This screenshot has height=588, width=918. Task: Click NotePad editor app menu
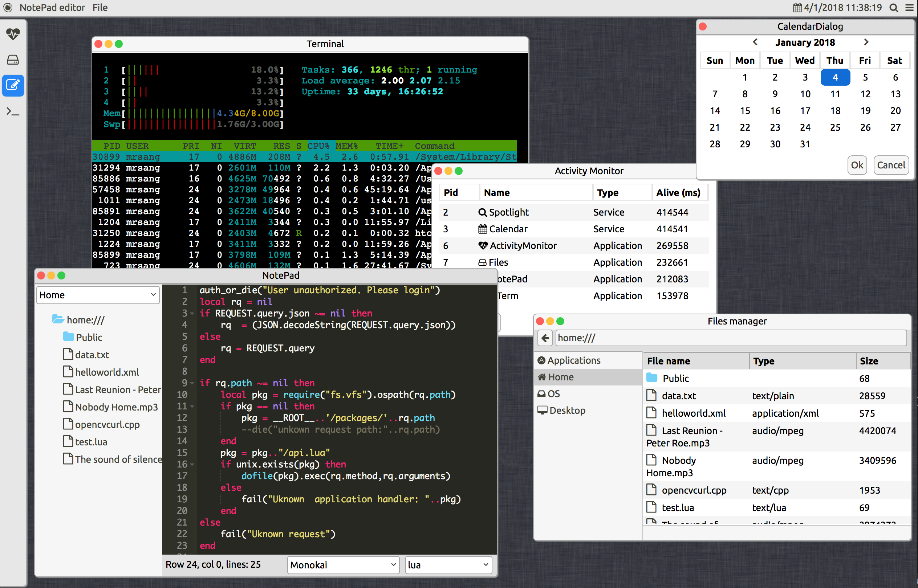[x=52, y=8]
